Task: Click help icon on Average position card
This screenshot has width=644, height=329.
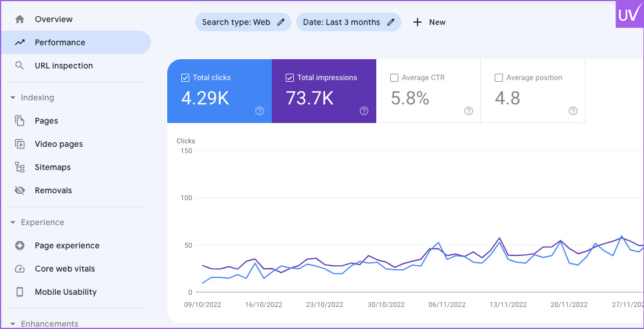Action: 573,111
